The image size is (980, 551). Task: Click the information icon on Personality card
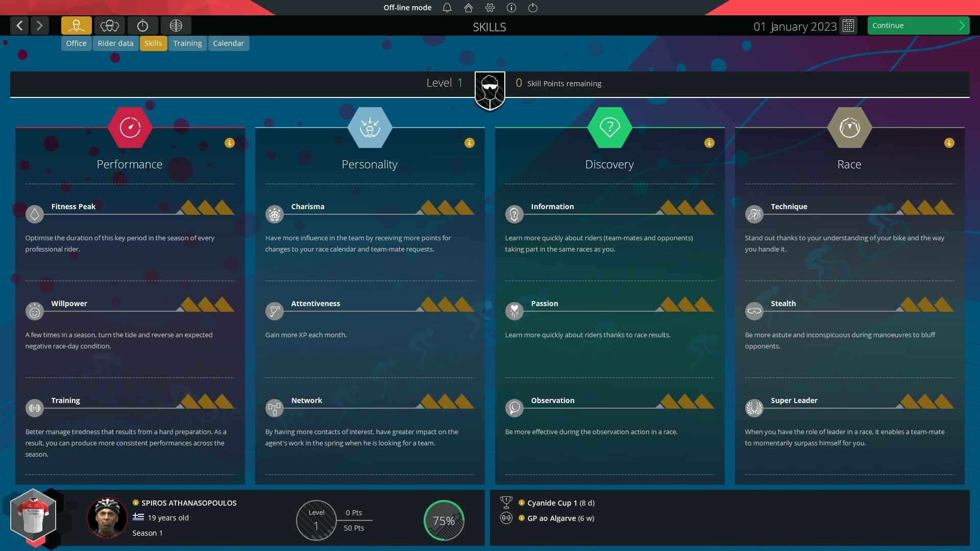469,142
